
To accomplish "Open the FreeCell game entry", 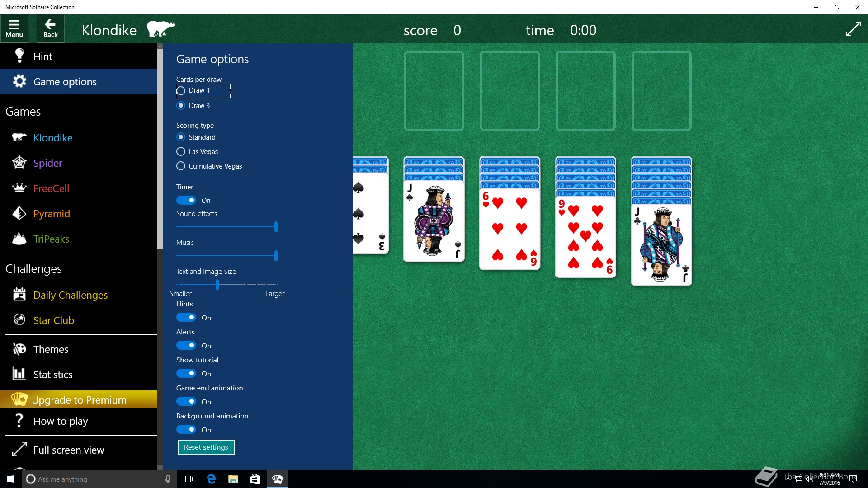I will click(79, 188).
